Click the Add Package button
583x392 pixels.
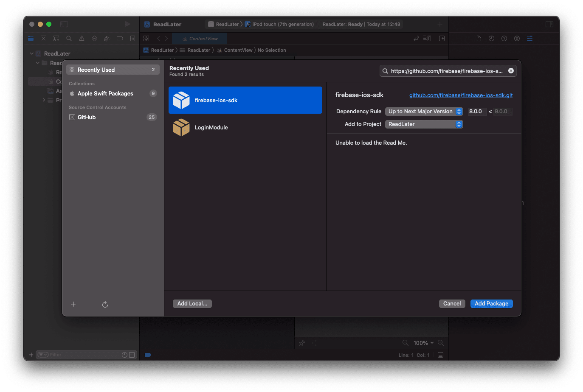[492, 304]
